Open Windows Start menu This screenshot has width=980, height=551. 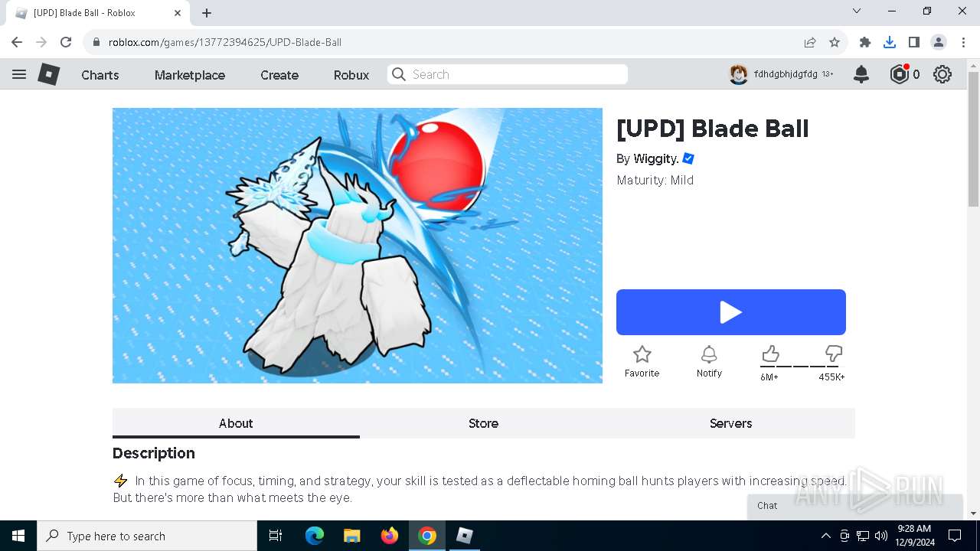[x=18, y=536]
